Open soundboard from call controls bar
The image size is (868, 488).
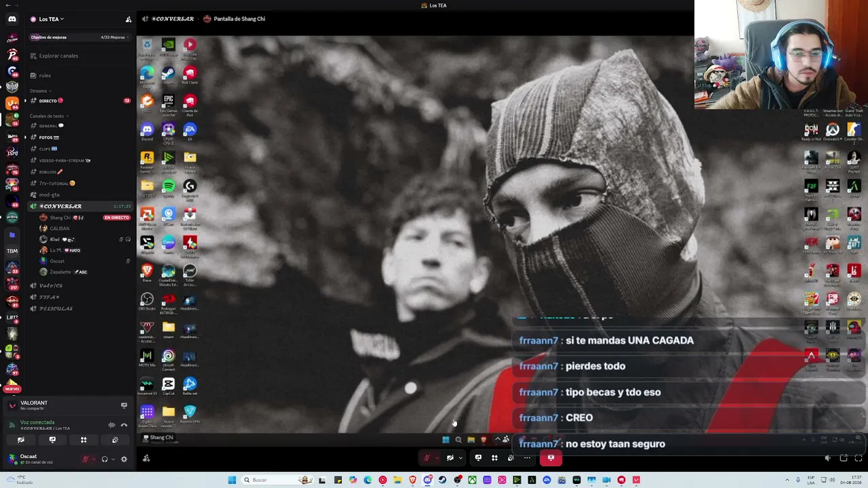tap(511, 458)
